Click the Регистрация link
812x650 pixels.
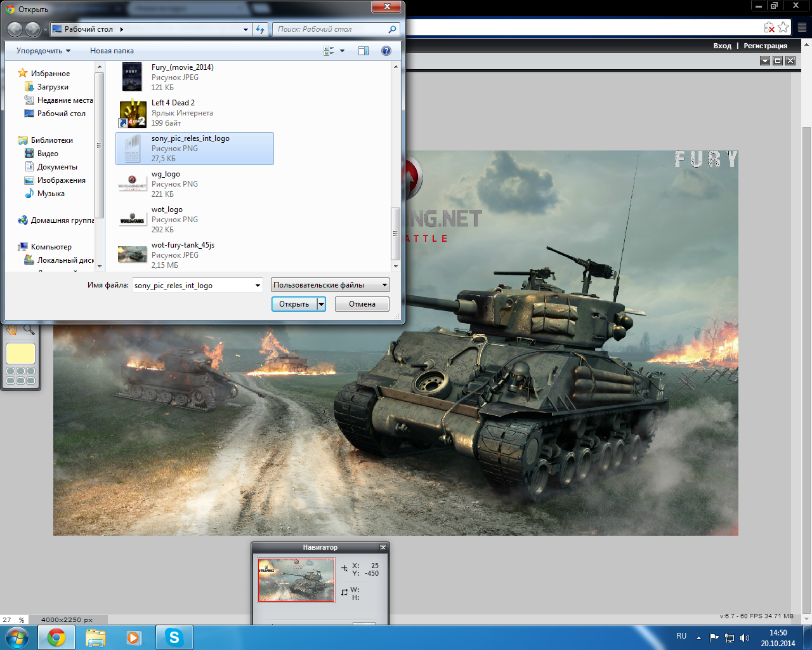coord(765,46)
